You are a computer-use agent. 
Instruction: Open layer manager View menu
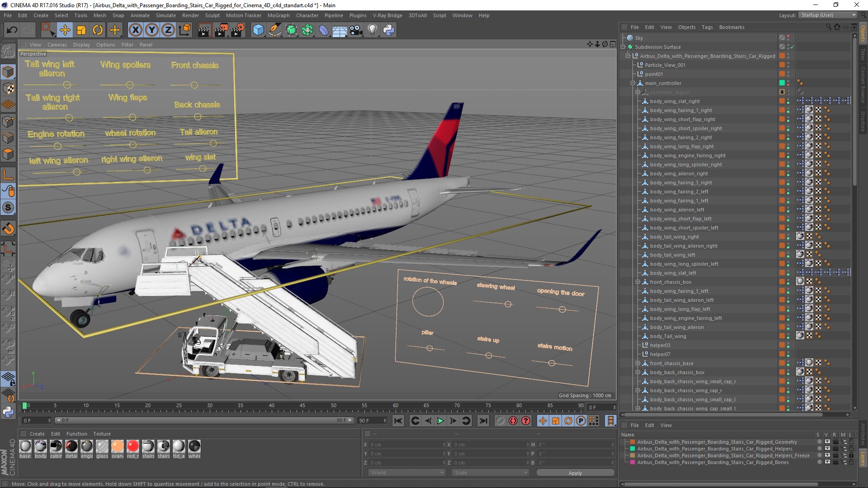(666, 425)
